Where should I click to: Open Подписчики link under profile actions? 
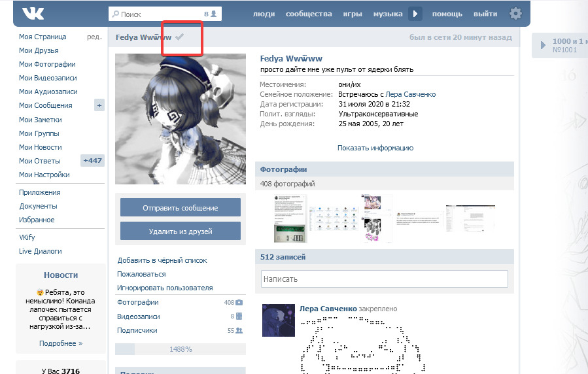pos(137,331)
